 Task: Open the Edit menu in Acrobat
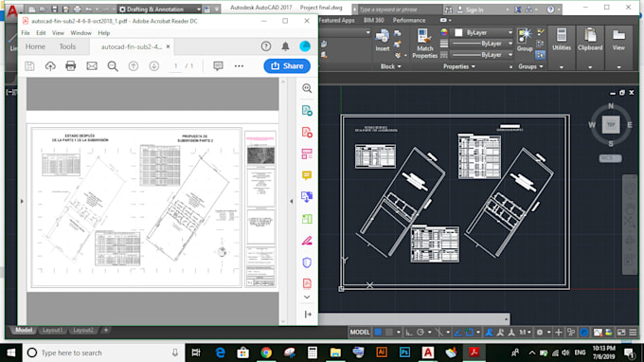(41, 33)
